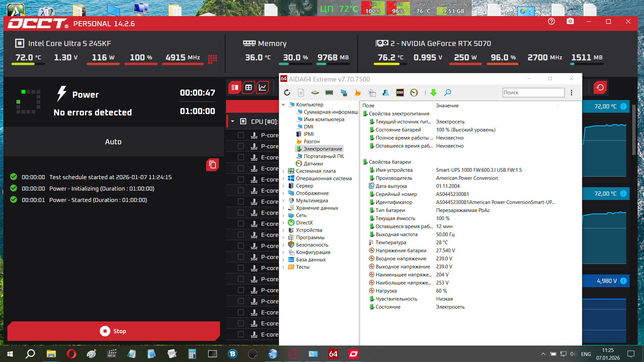The height and width of the screenshot is (362, 644).
Task: Click the Auto bar in OCCT
Action: pyautogui.click(x=113, y=142)
